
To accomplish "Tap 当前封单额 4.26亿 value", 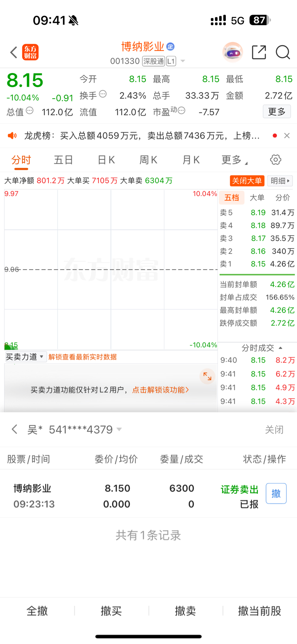I will point(282,284).
